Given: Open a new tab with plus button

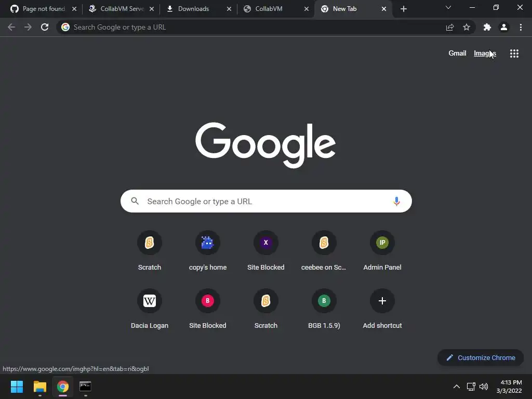Looking at the screenshot, I should 403,9.
